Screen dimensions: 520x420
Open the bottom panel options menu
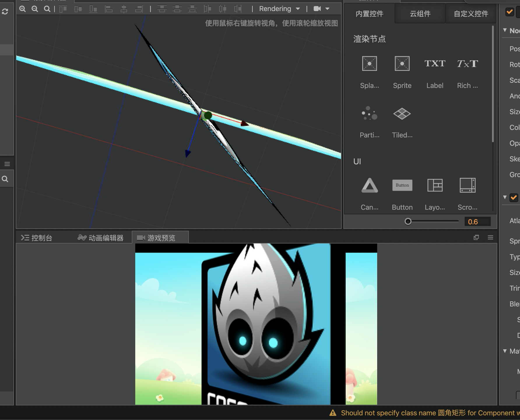click(491, 238)
